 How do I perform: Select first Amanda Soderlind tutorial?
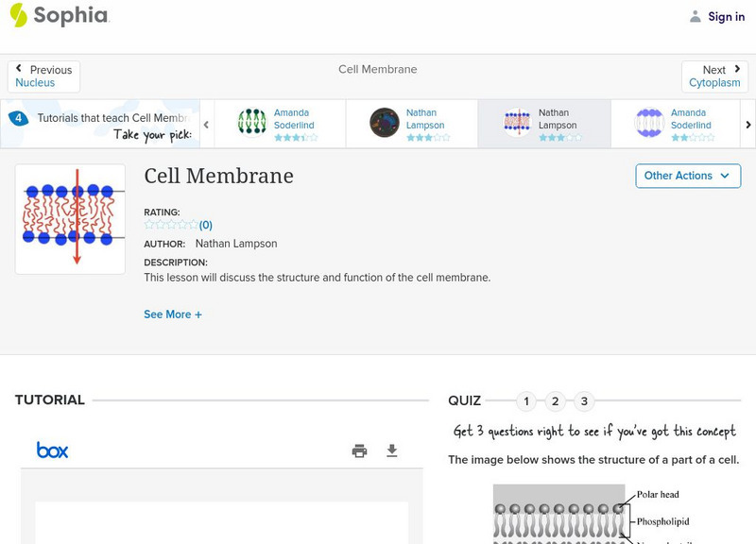(x=280, y=124)
